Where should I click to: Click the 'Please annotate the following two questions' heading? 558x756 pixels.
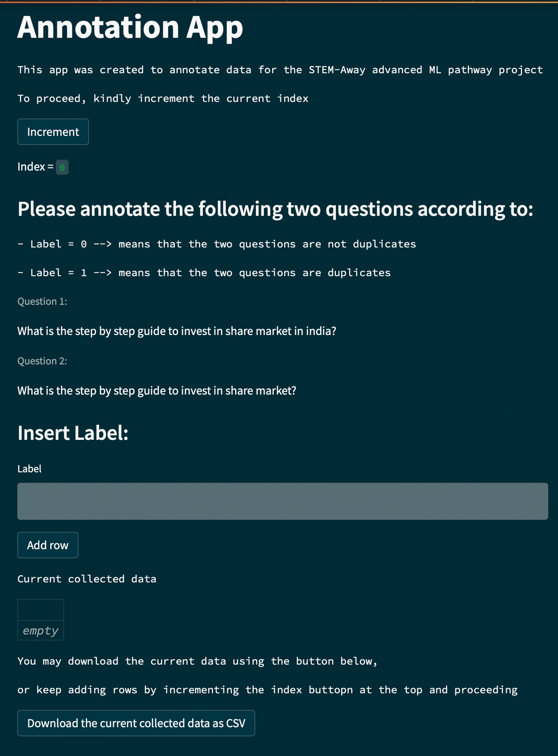tap(275, 209)
